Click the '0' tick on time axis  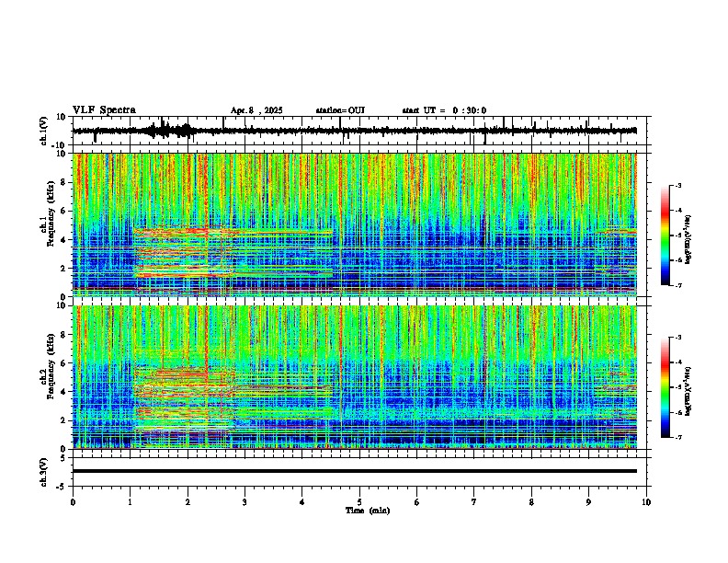click(73, 502)
